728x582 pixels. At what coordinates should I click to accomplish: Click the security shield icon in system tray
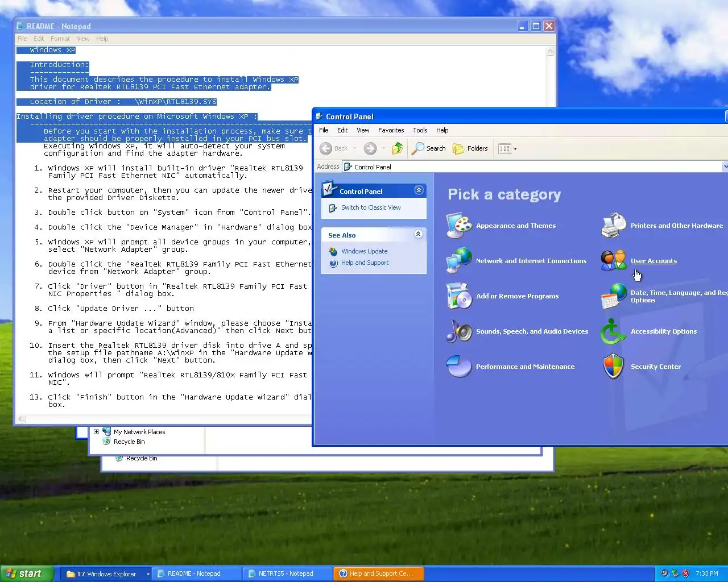point(685,573)
